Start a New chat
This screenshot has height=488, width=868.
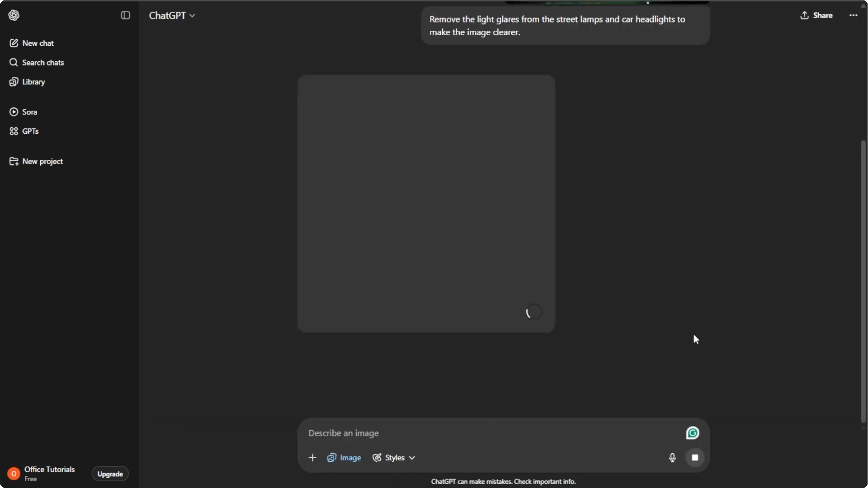31,43
